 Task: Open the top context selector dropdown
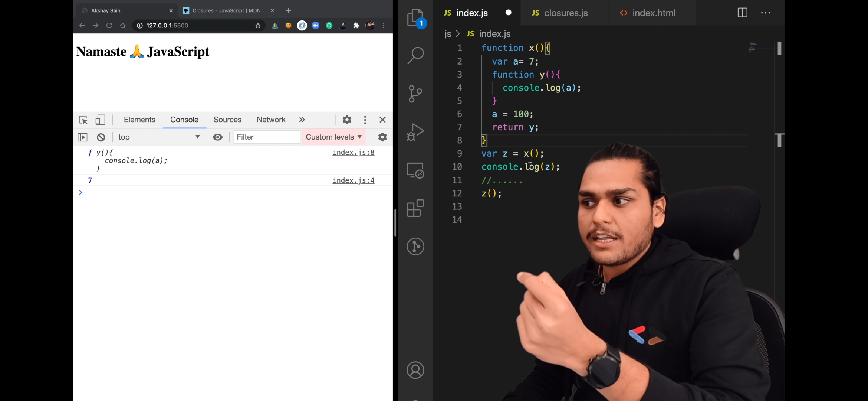pos(159,137)
